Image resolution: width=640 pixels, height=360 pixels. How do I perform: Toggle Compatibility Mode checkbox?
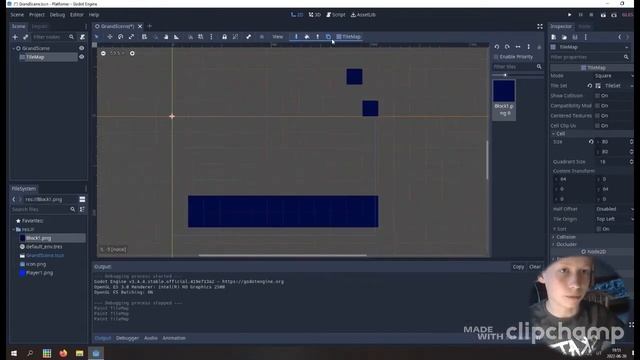598,106
